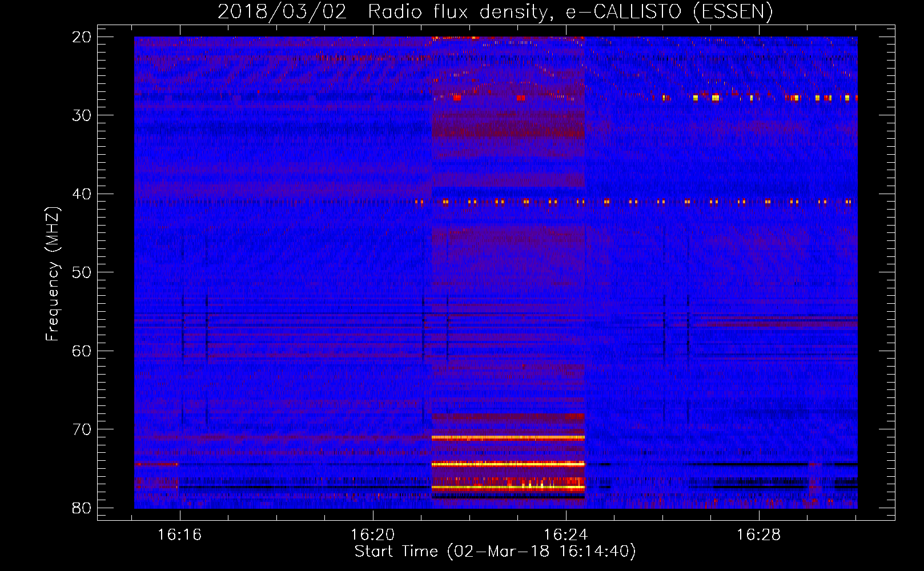Image resolution: width=924 pixels, height=571 pixels.
Task: Click the 'Frequency (MHZ)' axis label
Action: coord(53,274)
